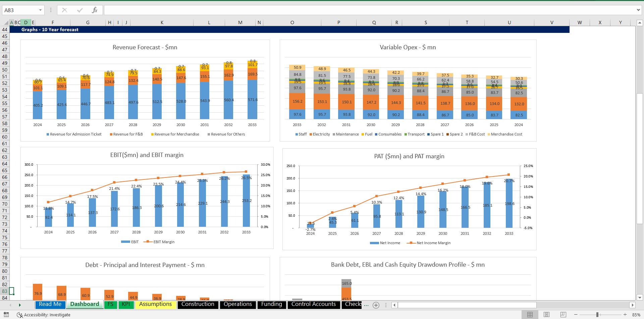Click the Name Box showing A83

[19, 10]
